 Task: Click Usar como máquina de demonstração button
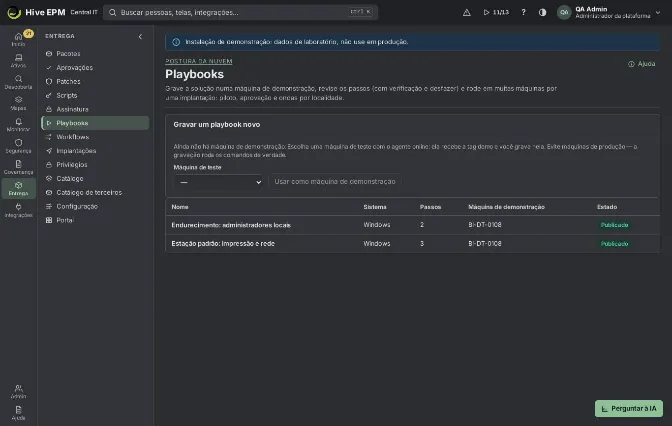coord(335,182)
